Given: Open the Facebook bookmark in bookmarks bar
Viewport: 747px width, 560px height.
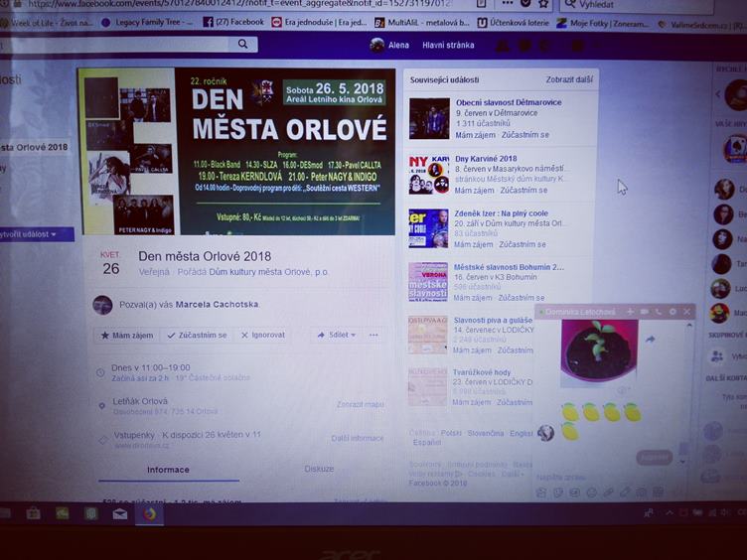Looking at the screenshot, I should pos(233,22).
